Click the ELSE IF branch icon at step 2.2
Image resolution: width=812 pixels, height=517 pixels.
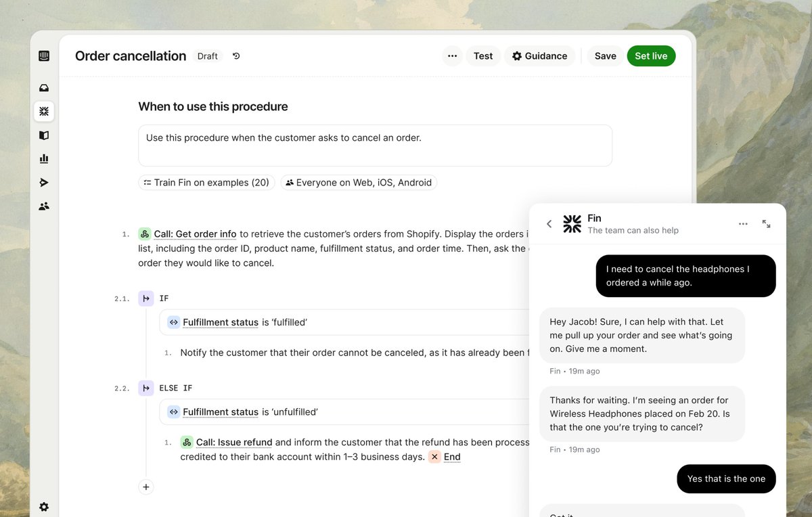146,388
